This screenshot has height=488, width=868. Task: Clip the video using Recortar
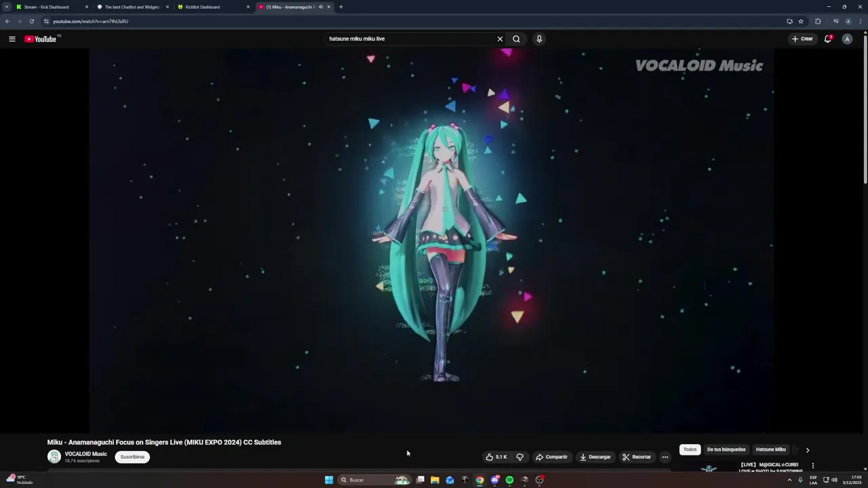637,457
